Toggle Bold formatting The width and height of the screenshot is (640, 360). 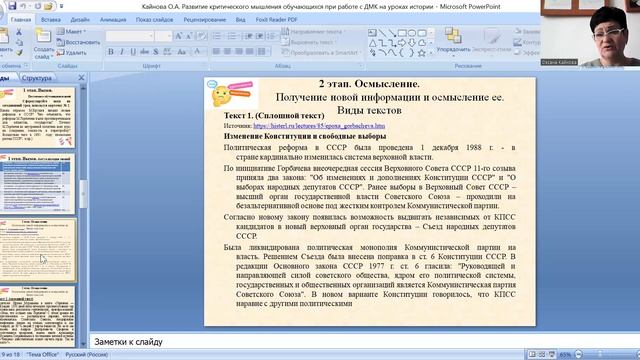[111, 52]
